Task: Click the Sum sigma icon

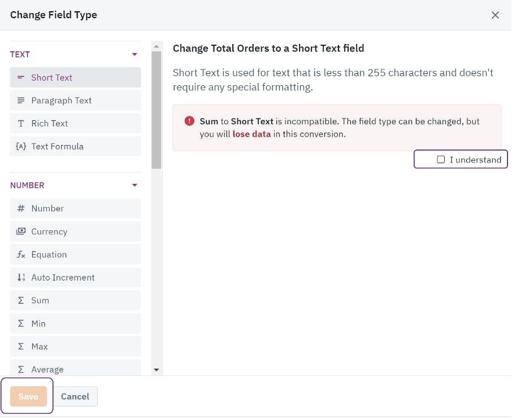Action: [x=20, y=300]
